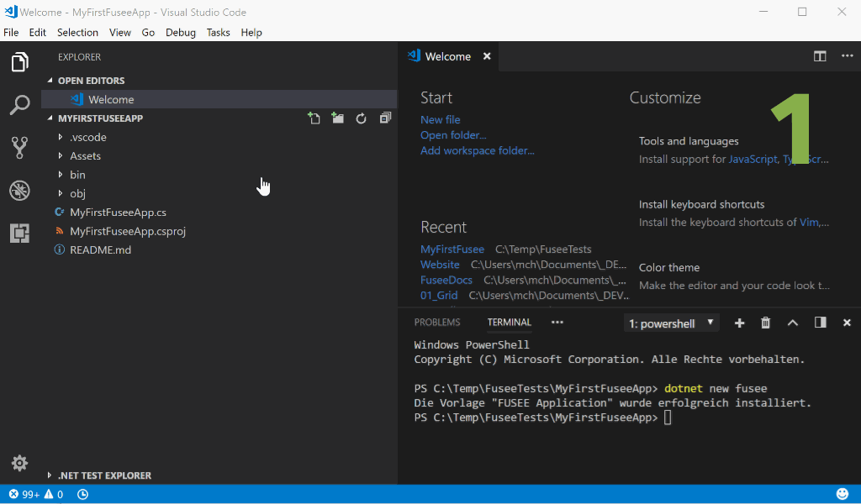Open the File menu

pyautogui.click(x=11, y=33)
